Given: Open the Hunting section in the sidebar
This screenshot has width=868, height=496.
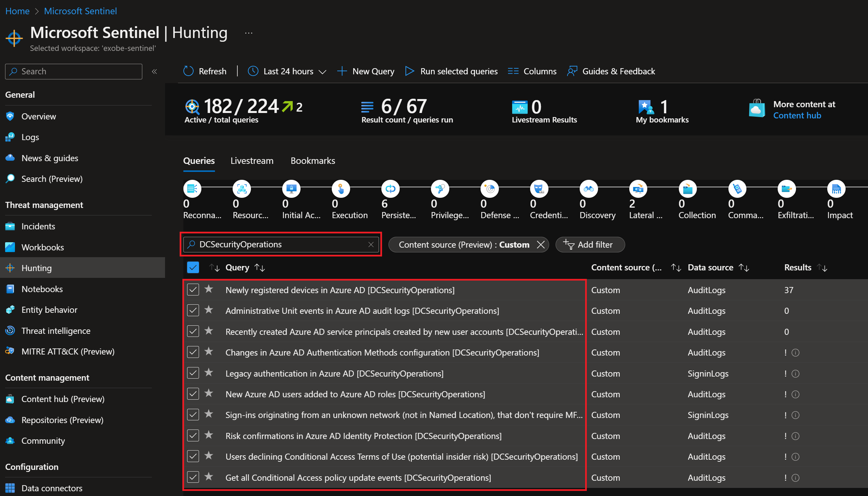Looking at the screenshot, I should coord(36,268).
